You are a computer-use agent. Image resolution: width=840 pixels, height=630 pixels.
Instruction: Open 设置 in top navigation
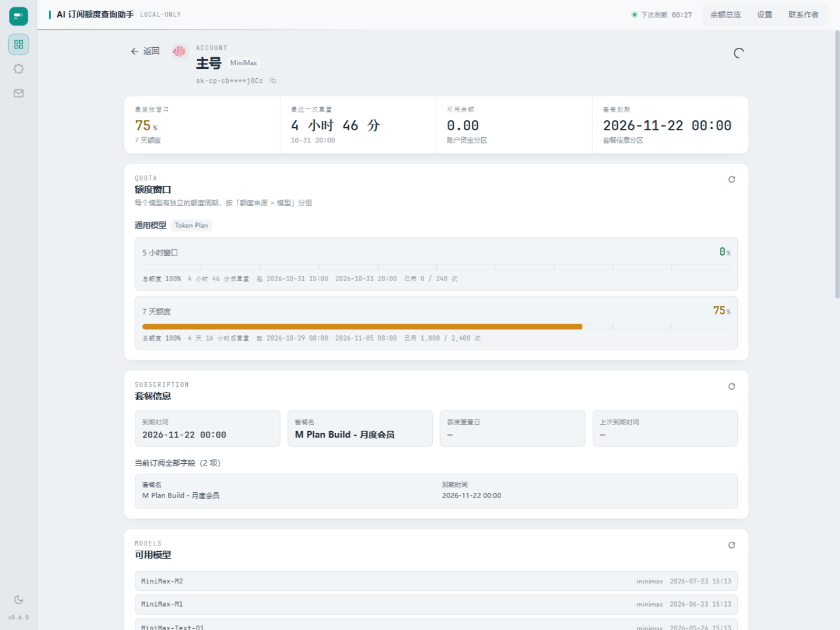(764, 15)
